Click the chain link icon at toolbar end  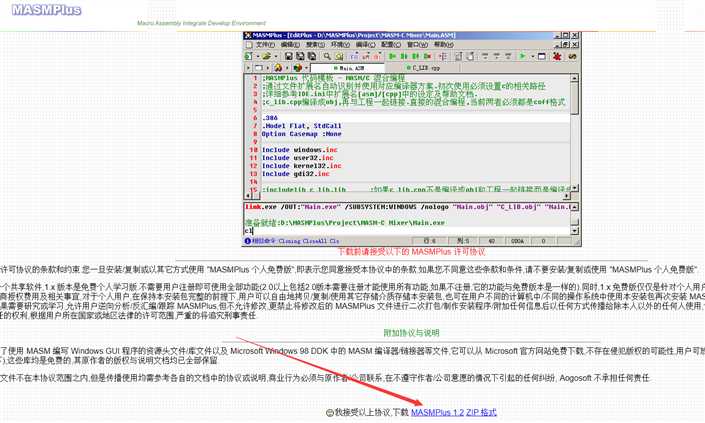(572, 56)
